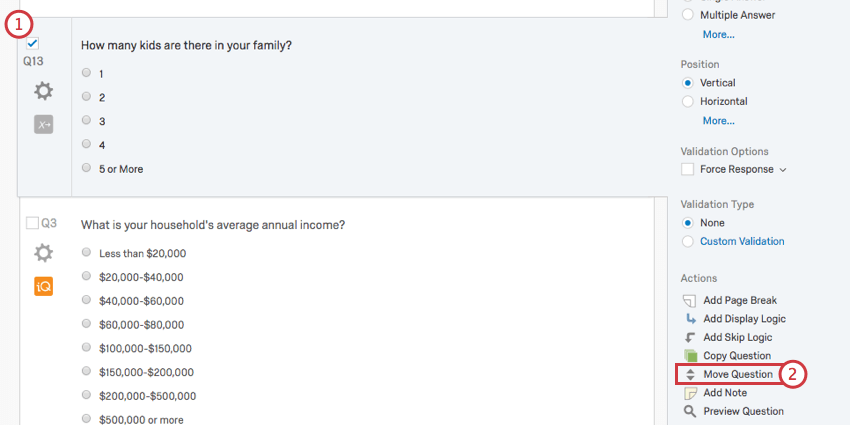Image resolution: width=850 pixels, height=425 pixels.
Task: Click the Q13 piped text icon
Action: point(43,125)
